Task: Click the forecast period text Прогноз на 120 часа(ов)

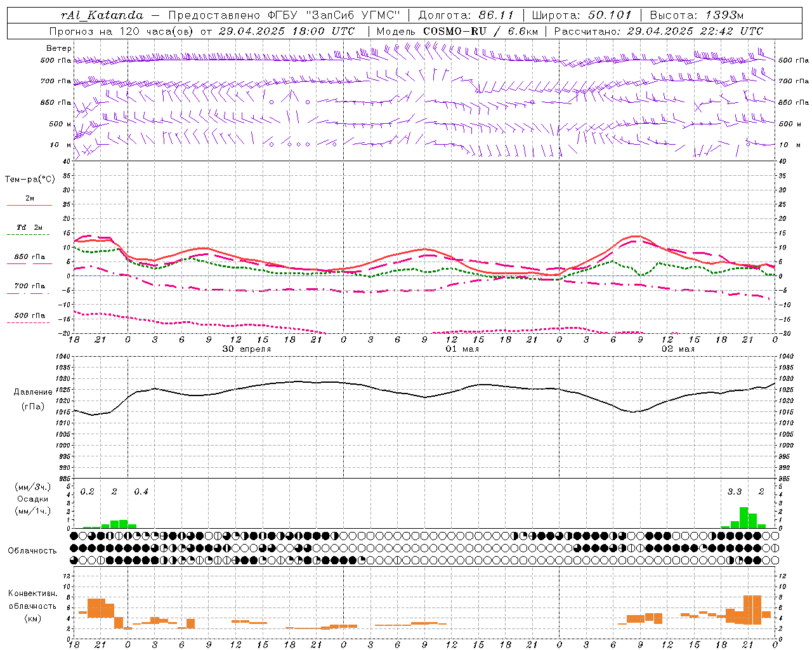Action: coord(122,31)
